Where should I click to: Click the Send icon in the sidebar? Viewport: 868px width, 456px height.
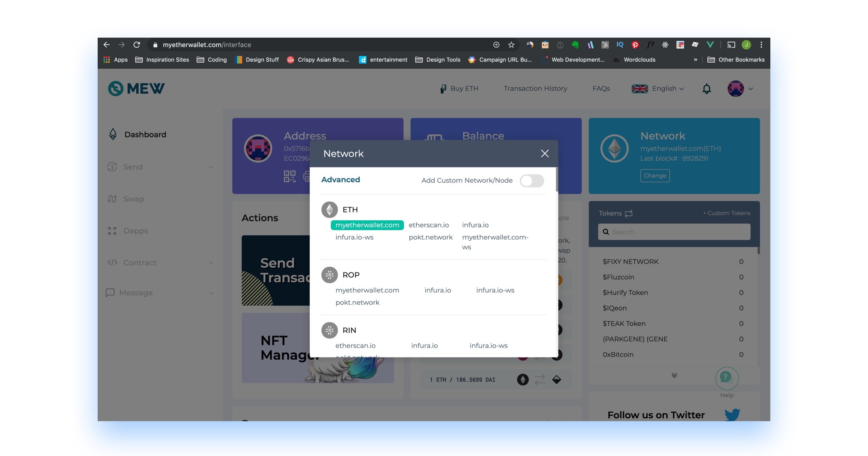112,167
